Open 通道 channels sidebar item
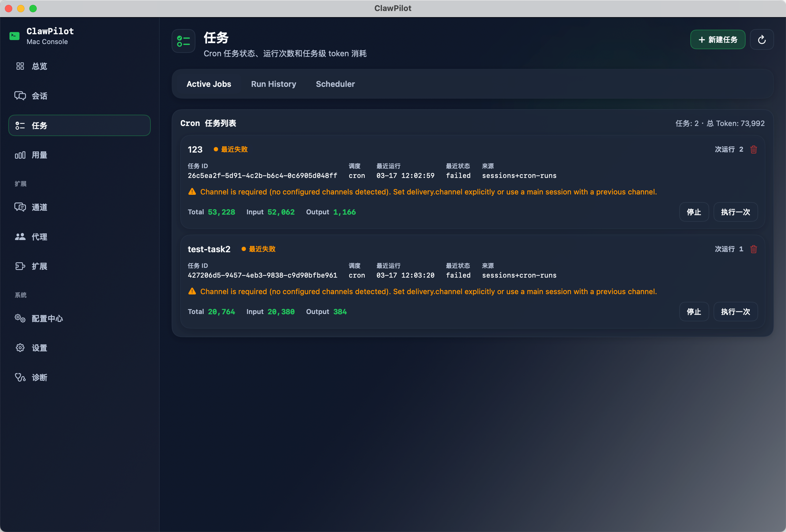 click(x=39, y=207)
